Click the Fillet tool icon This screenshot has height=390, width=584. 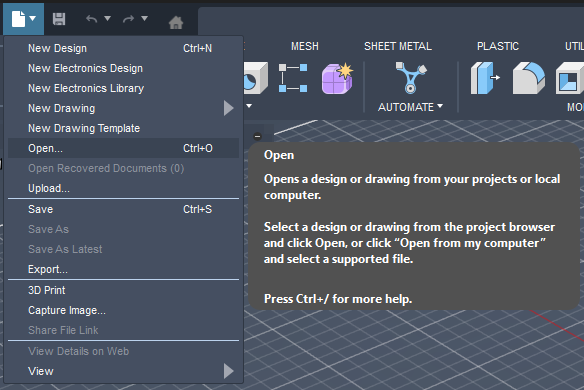coord(529,78)
